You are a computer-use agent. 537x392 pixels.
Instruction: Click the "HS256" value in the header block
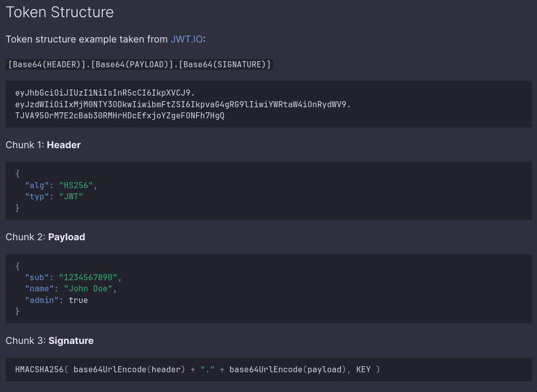point(76,185)
